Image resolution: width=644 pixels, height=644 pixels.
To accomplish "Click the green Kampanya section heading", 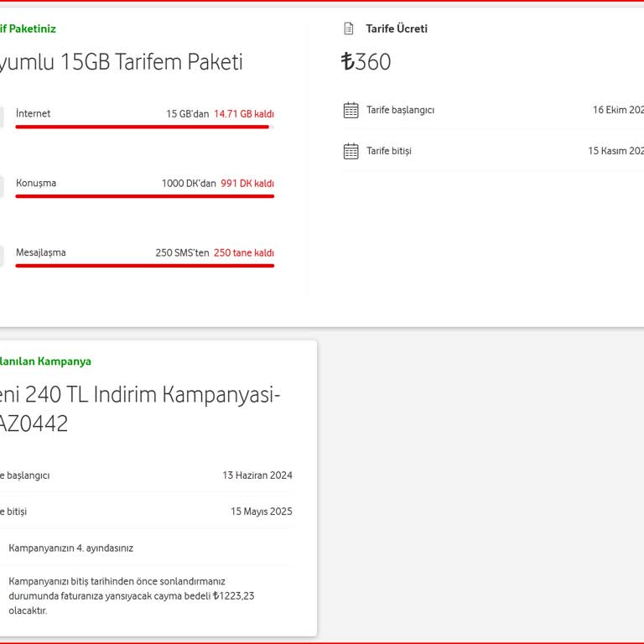I will (45, 361).
